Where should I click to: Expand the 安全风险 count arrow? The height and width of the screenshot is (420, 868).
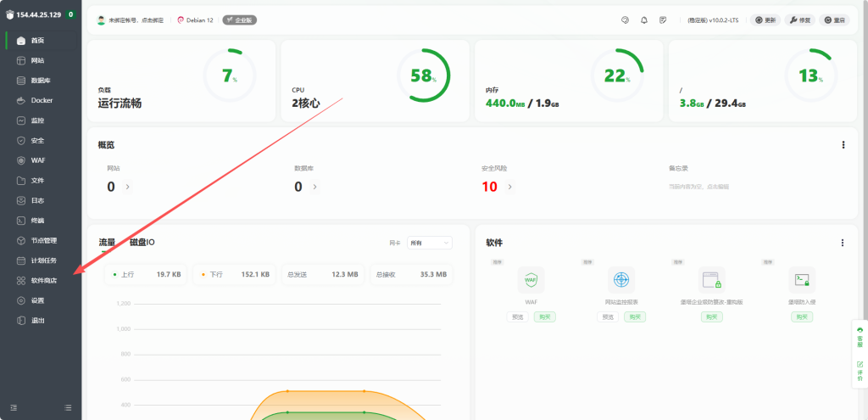pyautogui.click(x=509, y=187)
